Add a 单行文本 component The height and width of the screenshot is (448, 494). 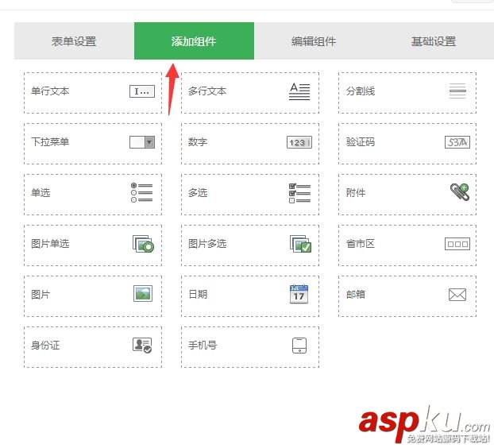point(93,93)
